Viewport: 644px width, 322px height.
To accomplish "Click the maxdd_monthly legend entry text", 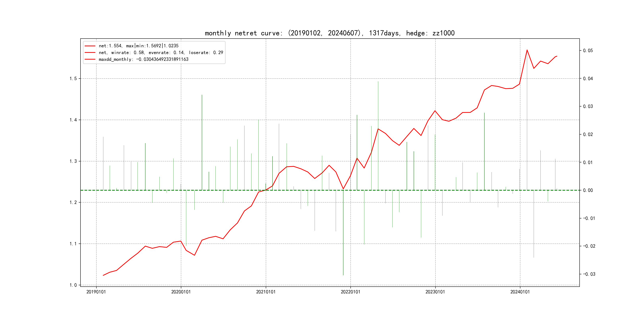I will tap(144, 59).
